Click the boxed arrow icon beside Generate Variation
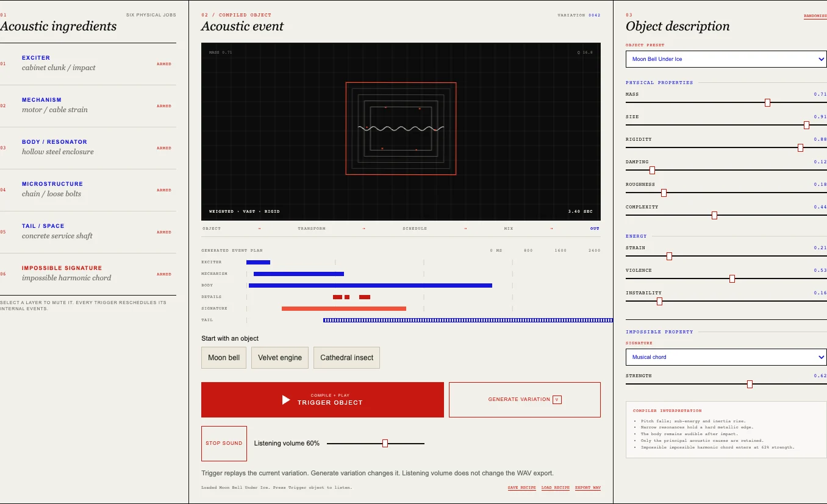The image size is (827, 504). point(557,400)
